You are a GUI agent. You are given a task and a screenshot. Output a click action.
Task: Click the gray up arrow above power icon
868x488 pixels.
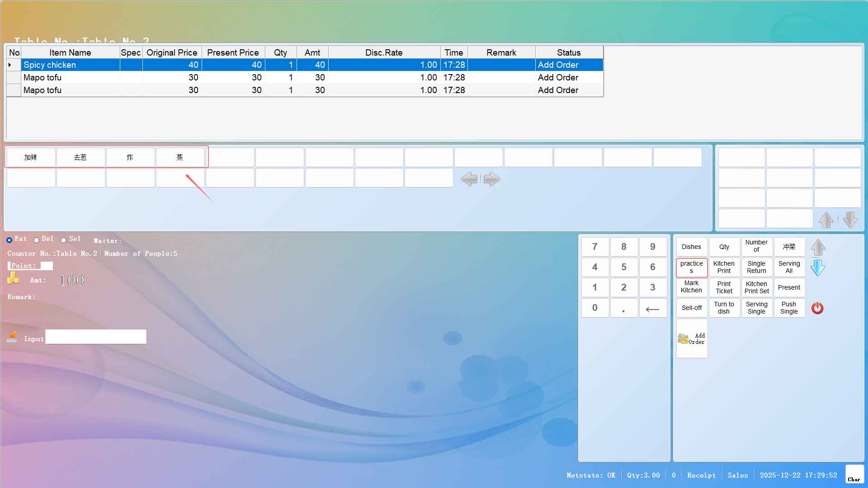pos(818,248)
